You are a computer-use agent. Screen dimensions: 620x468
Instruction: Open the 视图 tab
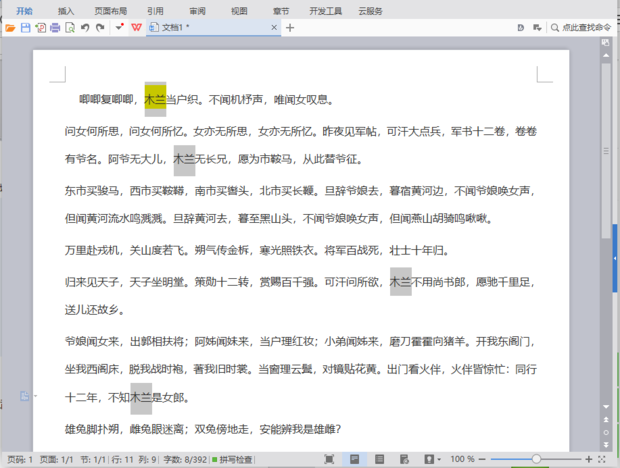tap(239, 11)
